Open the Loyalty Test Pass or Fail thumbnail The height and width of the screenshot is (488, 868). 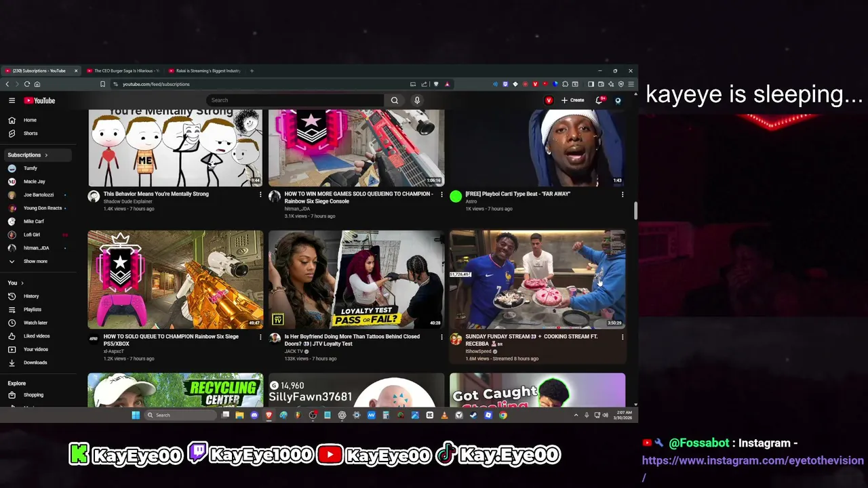tap(356, 280)
